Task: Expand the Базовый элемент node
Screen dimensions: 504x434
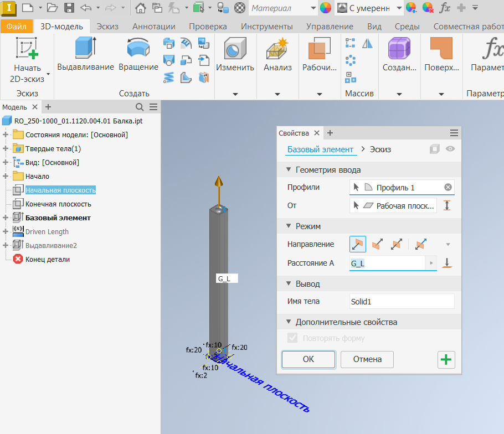Action: 6,218
